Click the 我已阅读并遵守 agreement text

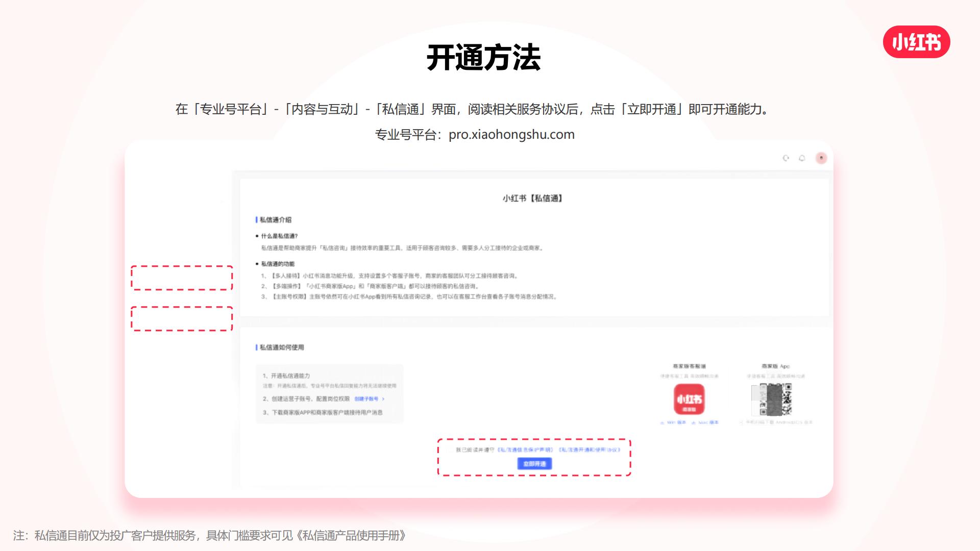coord(475,450)
